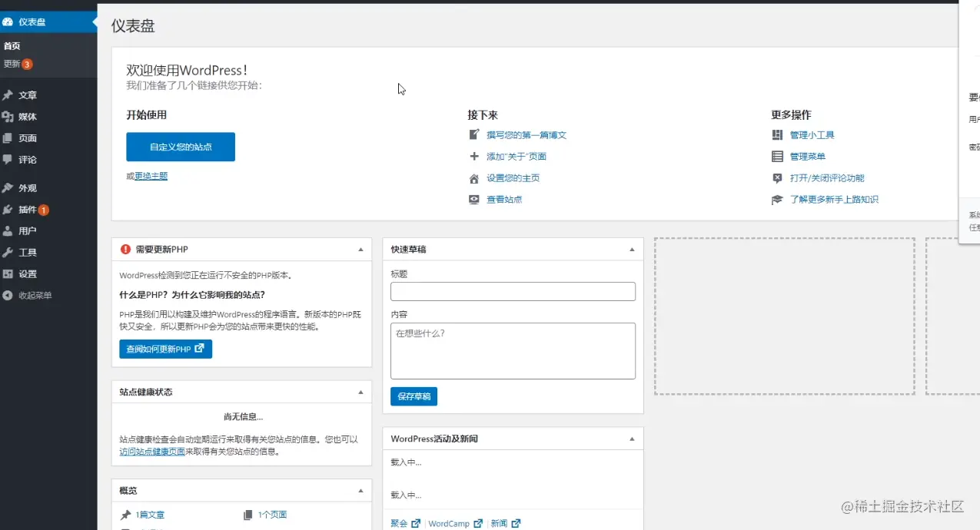Collapse the 需要更新PHP panel
Image resolution: width=980 pixels, height=530 pixels.
pos(360,250)
